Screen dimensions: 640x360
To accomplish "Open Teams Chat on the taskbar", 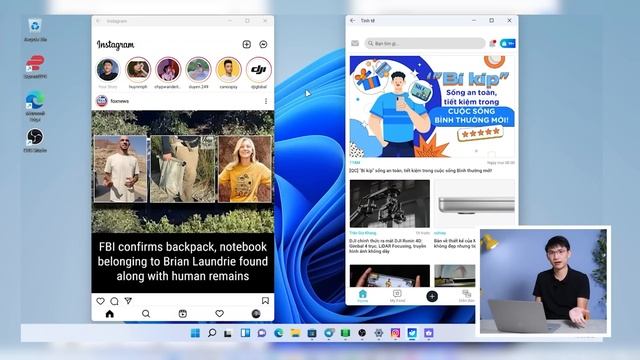I will [x=262, y=333].
